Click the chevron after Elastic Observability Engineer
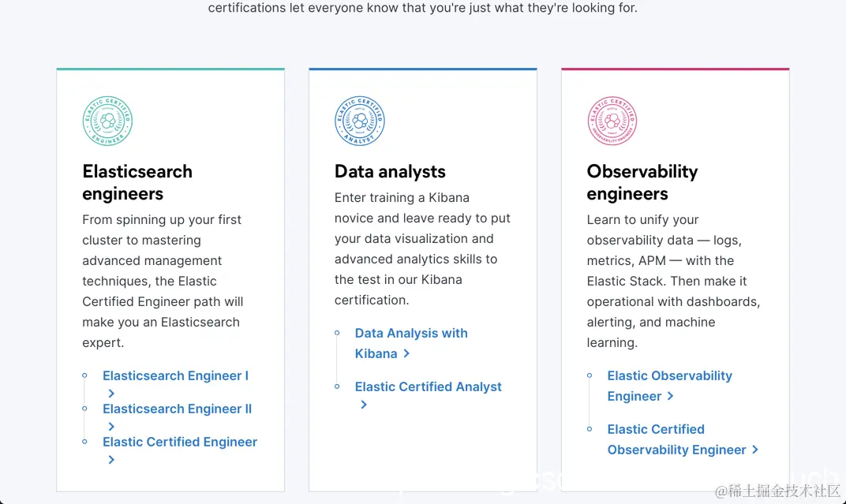The height and width of the screenshot is (504, 846). tap(671, 396)
